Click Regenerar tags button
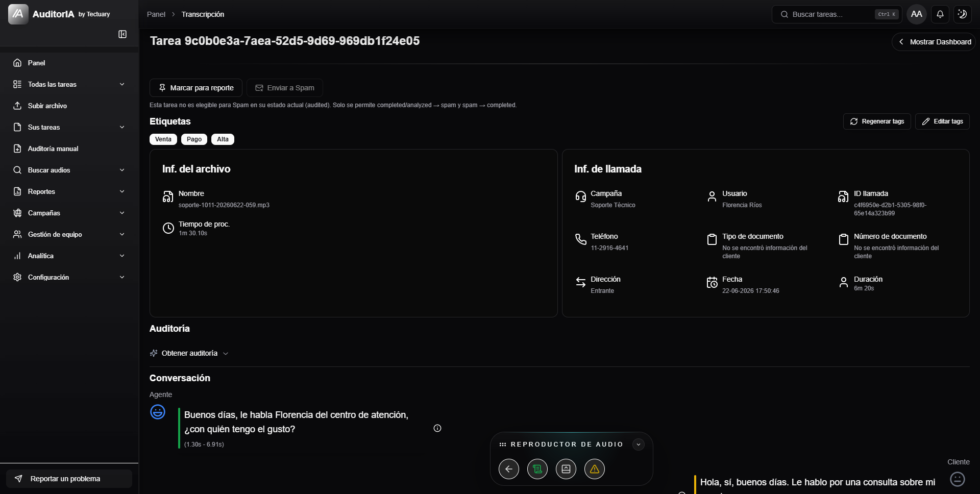 (877, 121)
